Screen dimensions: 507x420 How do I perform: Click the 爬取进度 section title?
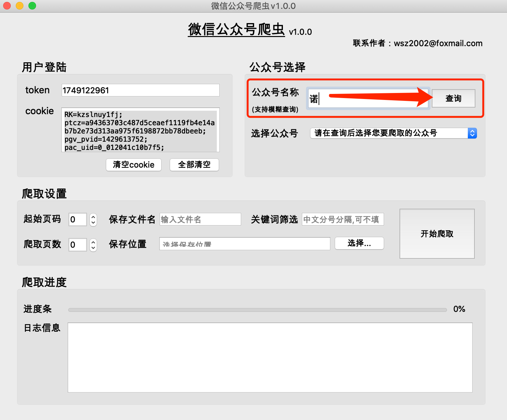(44, 282)
